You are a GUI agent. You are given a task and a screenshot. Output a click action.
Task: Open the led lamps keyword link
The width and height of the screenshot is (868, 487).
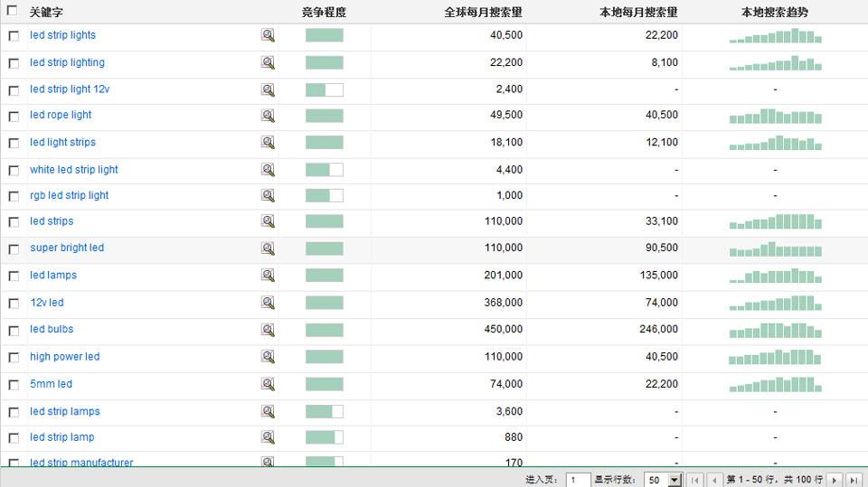pos(53,275)
